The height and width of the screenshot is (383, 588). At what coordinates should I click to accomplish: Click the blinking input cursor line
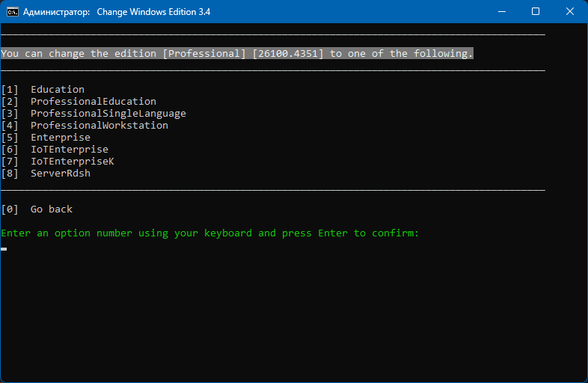point(4,248)
